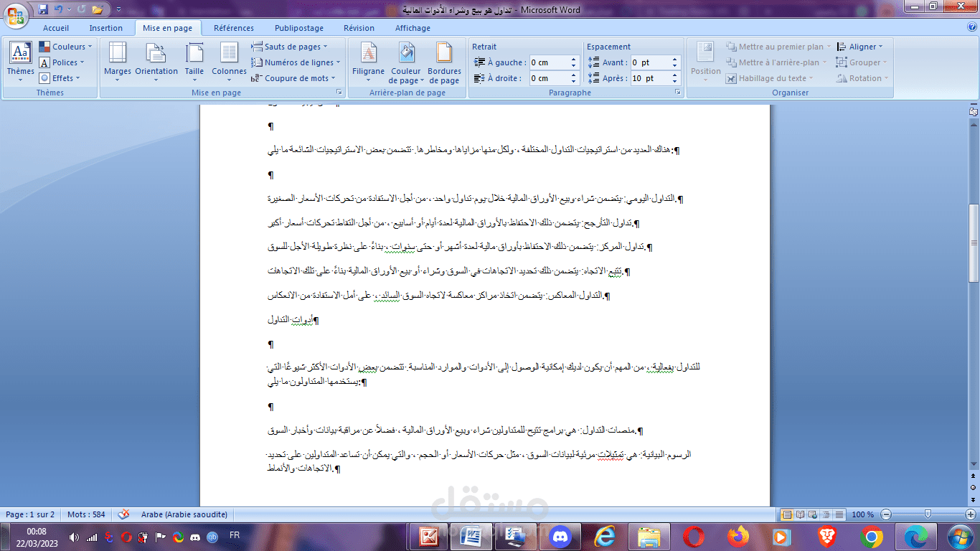Image resolution: width=980 pixels, height=551 pixels.
Task: Launch Internet Explorer from the taskbar
Action: click(604, 537)
